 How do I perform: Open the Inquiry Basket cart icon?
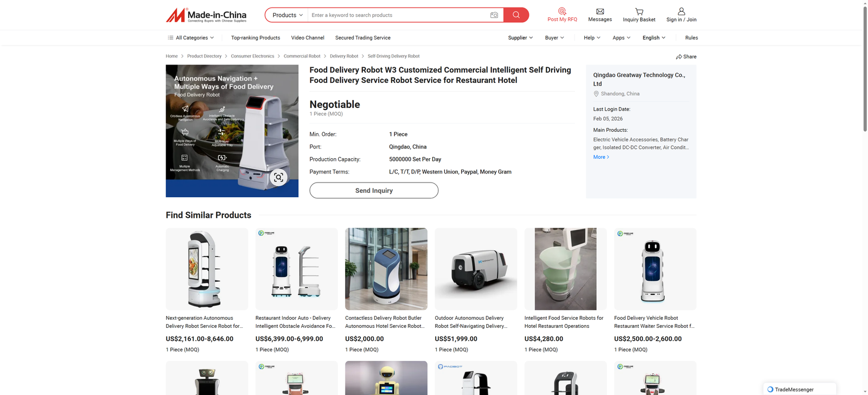pos(639,11)
